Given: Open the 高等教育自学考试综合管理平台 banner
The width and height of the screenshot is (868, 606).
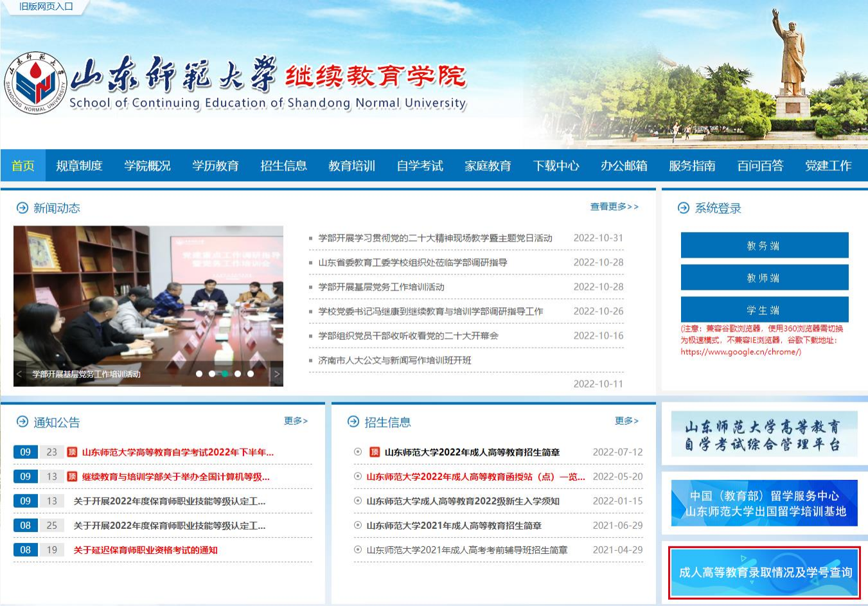Looking at the screenshot, I should point(765,434).
